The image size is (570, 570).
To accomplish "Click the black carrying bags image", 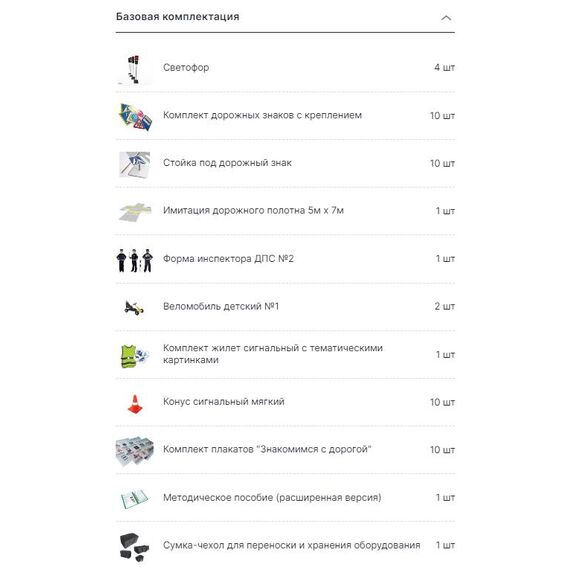I will click(134, 547).
